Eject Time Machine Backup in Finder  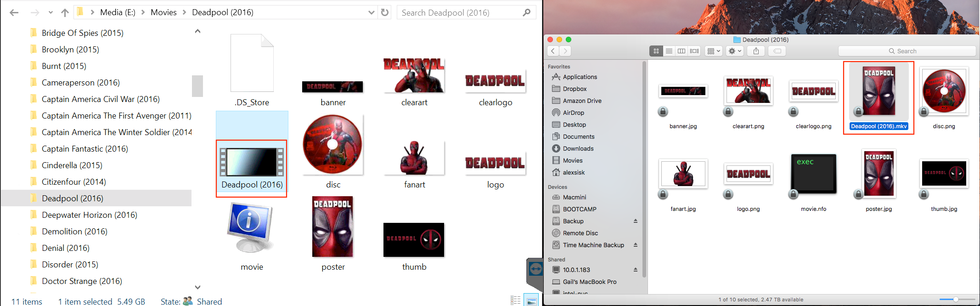636,245
